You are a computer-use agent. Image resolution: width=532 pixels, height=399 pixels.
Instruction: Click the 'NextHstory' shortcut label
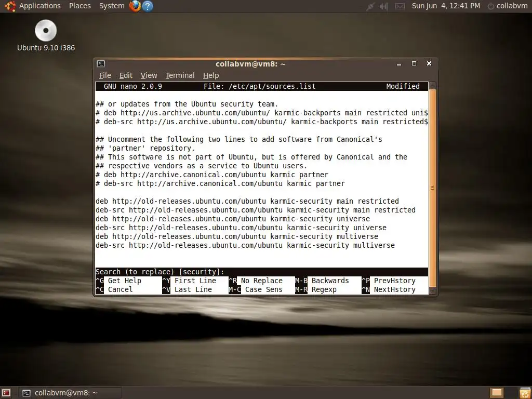point(395,289)
